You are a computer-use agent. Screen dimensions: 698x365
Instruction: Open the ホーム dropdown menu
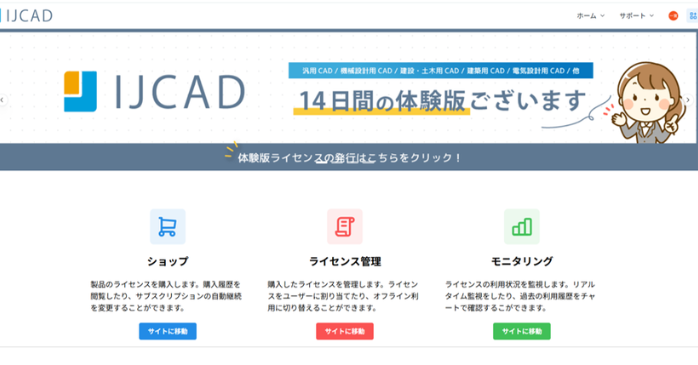(590, 16)
